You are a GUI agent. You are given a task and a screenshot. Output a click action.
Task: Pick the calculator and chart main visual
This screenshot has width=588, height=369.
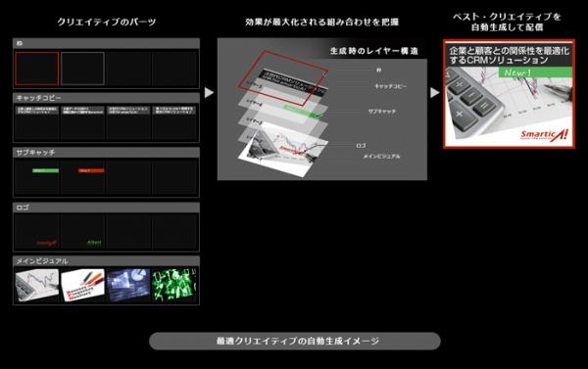pyautogui.click(x=37, y=285)
